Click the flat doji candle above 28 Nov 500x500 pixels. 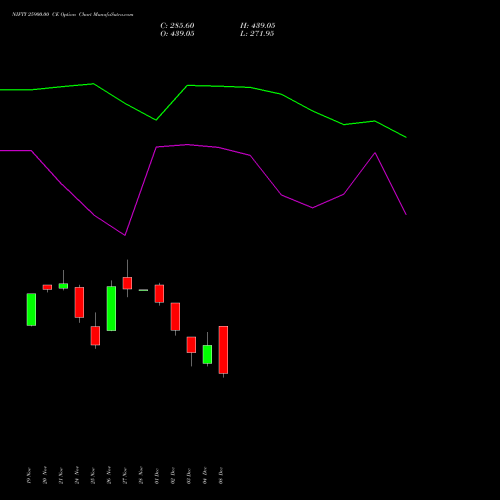coord(143,290)
